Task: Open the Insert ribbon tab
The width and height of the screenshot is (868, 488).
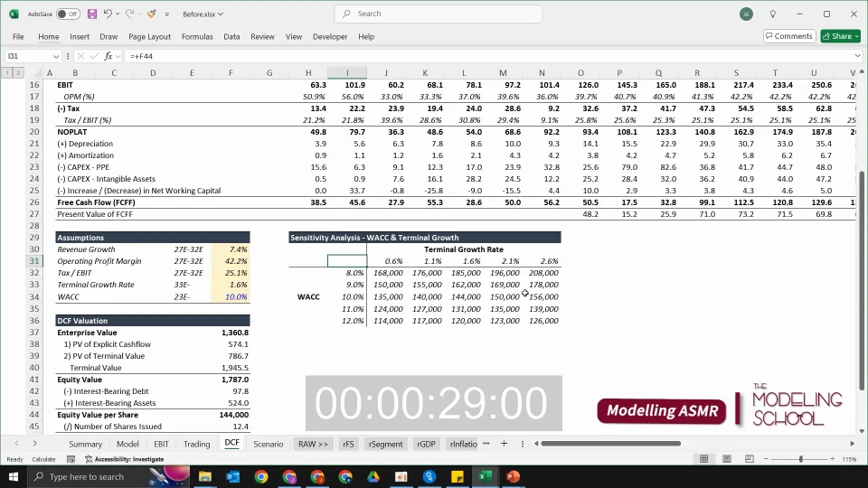Action: coord(80,36)
